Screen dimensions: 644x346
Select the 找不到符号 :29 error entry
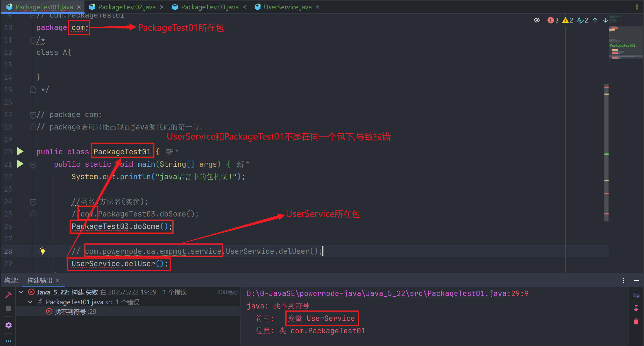(75, 312)
